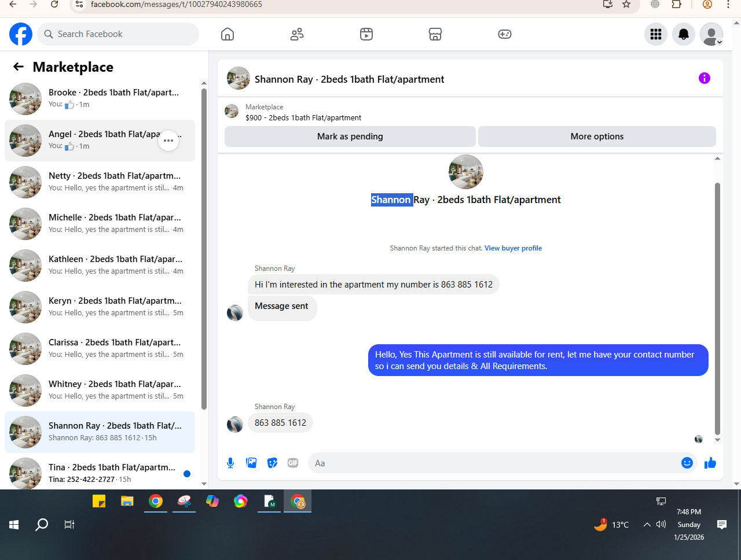Open Tina unread conversation
Screen dimensions: 741x560
pos(100,472)
